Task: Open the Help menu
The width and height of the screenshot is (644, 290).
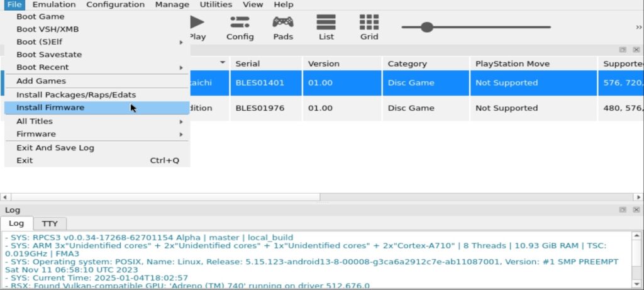Action: tap(284, 4)
